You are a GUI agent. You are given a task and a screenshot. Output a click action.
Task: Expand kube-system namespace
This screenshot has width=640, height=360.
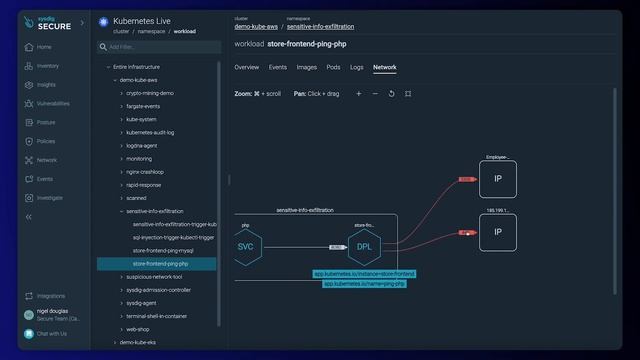click(x=121, y=120)
